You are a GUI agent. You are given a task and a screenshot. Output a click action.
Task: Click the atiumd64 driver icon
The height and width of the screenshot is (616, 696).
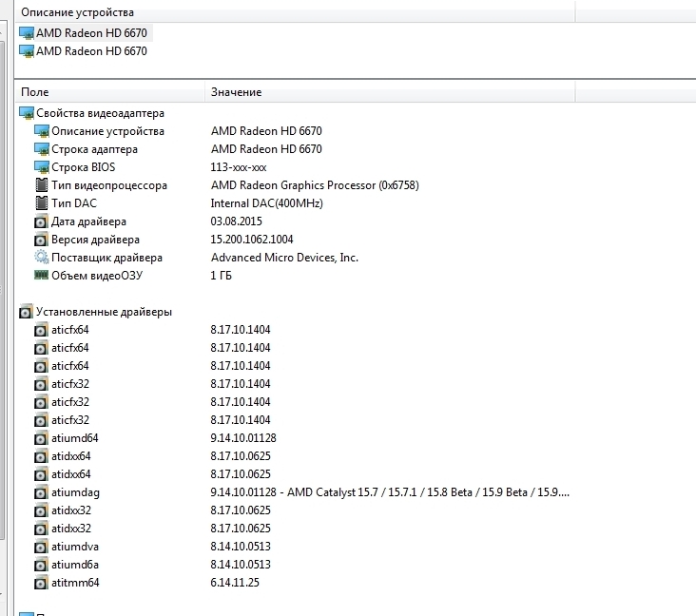pos(41,439)
